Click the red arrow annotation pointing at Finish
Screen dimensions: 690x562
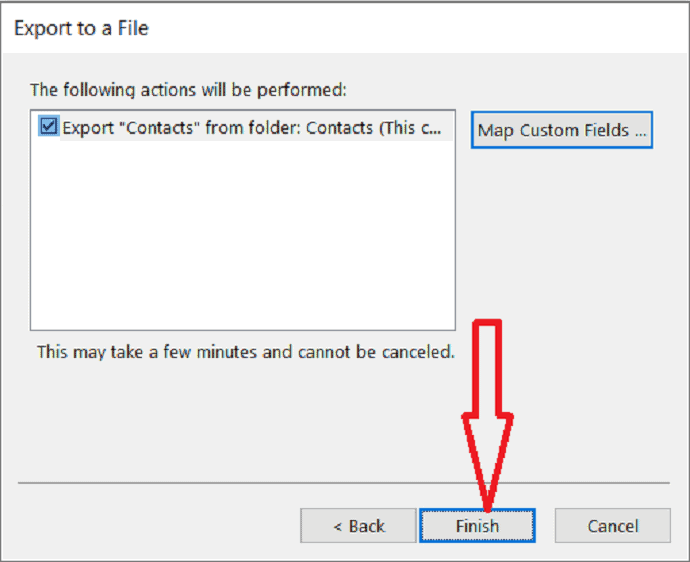pos(487,416)
